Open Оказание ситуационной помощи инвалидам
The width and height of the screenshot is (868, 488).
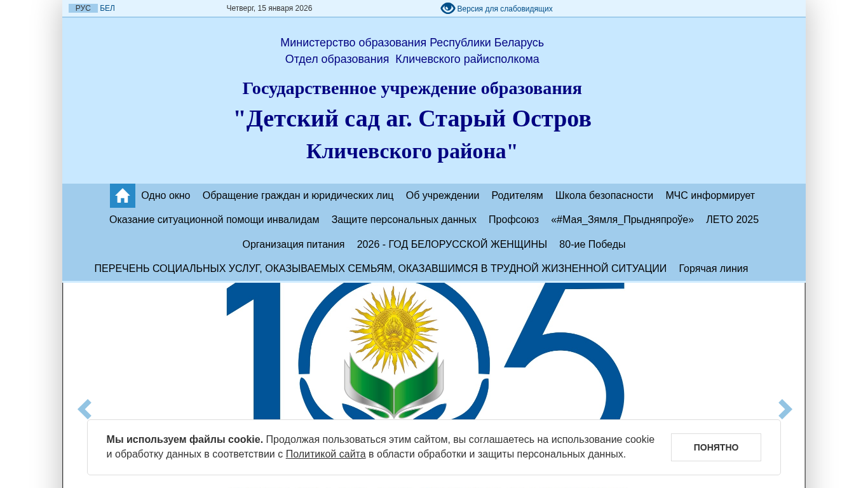[x=214, y=220]
